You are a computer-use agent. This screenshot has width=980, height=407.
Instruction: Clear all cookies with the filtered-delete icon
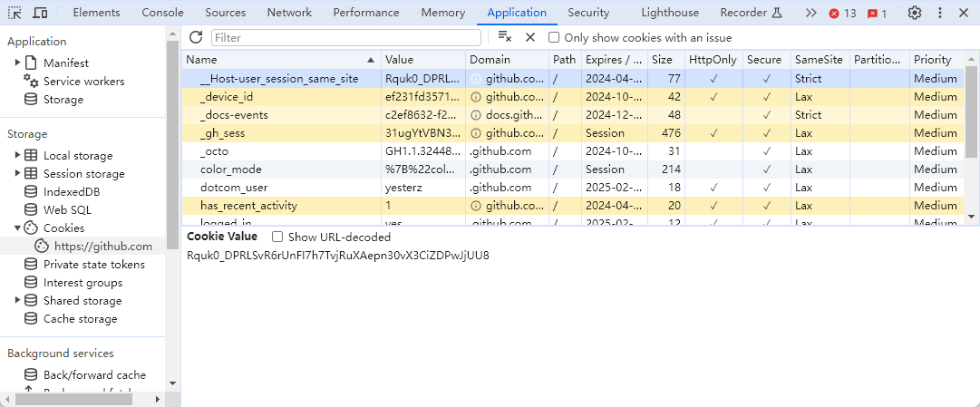(504, 37)
